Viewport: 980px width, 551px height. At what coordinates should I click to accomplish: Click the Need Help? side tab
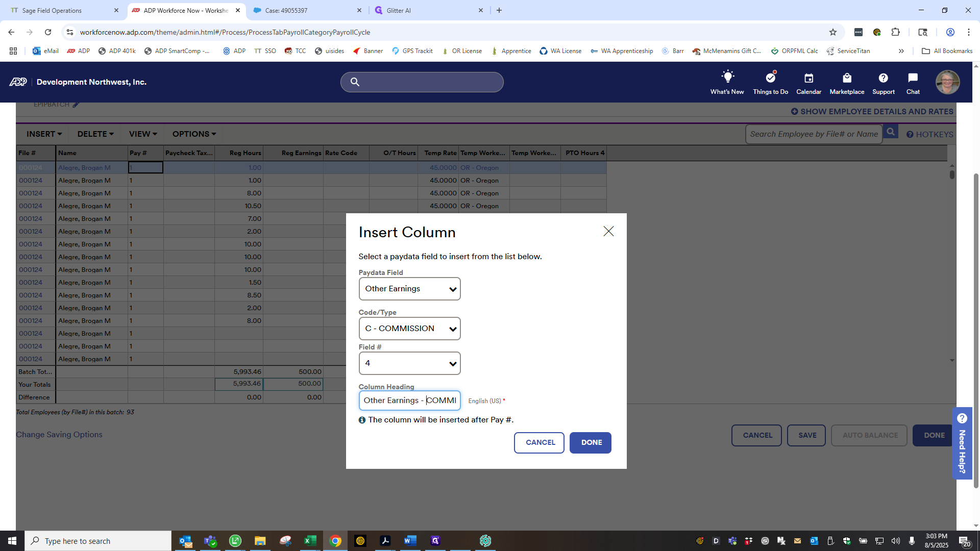pyautogui.click(x=962, y=443)
